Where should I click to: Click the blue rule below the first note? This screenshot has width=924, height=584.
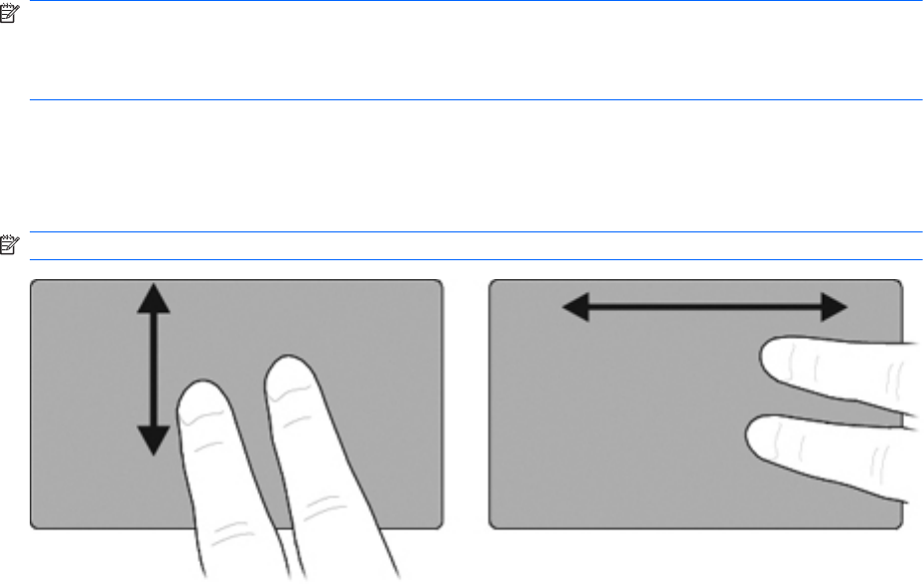[x=476, y=99]
